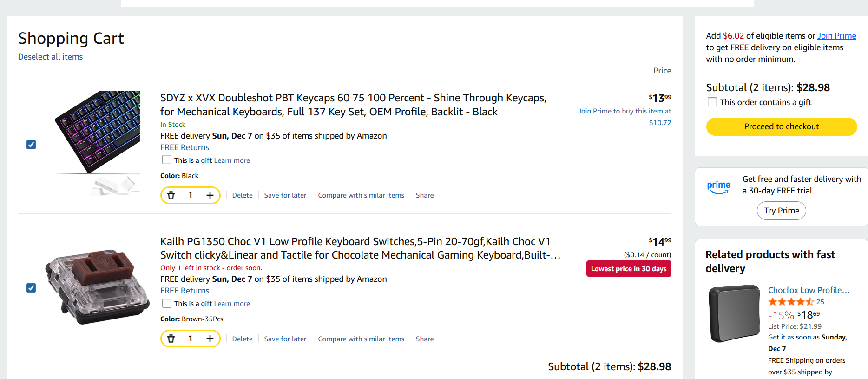Image resolution: width=868 pixels, height=379 pixels.
Task: Deselect the Kailh switches item checkbox
Action: (x=31, y=288)
